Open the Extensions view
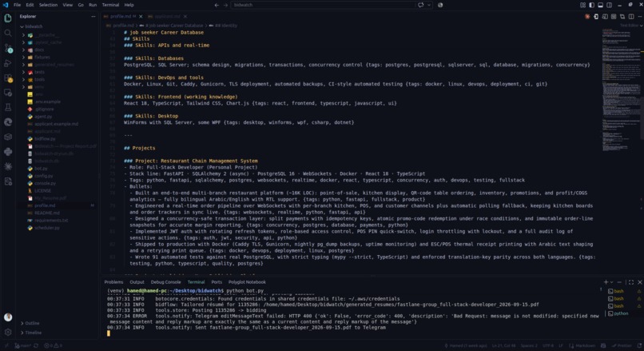 click(x=8, y=78)
